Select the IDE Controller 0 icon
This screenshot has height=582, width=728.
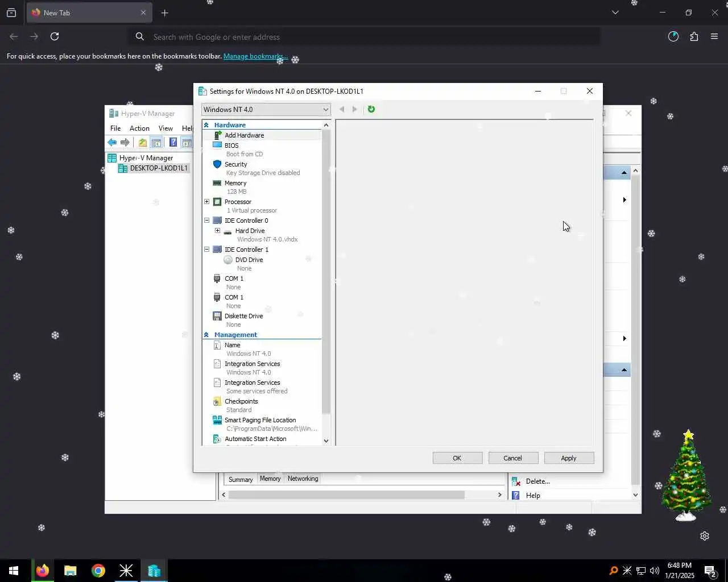pyautogui.click(x=217, y=221)
